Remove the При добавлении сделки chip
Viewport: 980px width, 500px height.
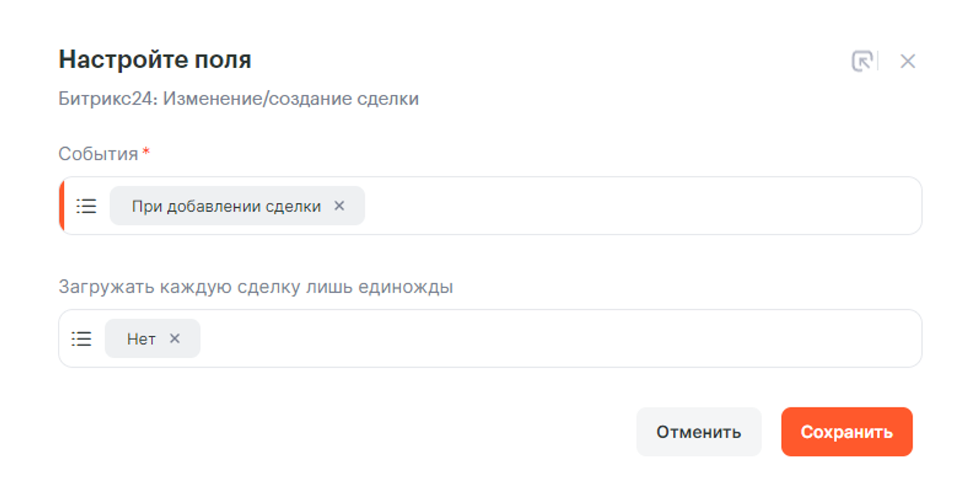click(339, 206)
